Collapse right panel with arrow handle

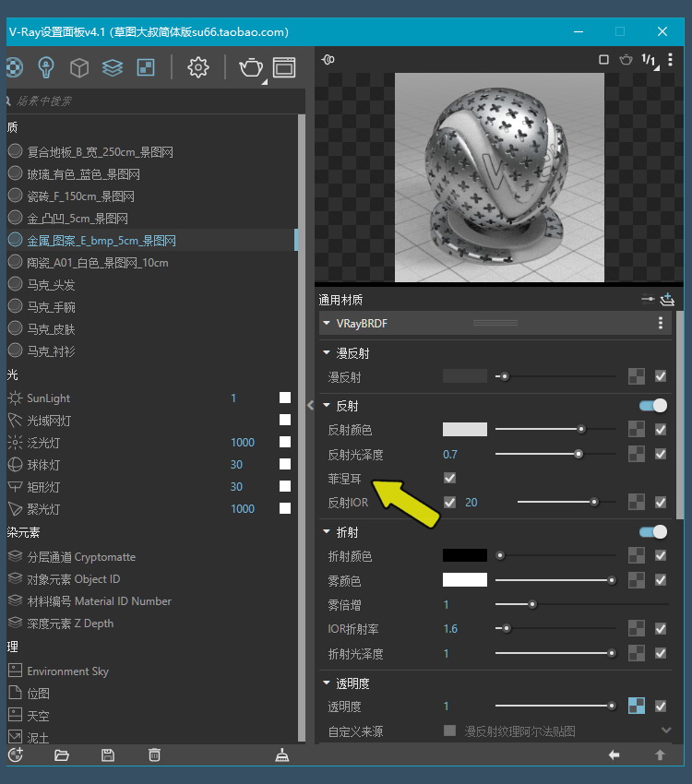(311, 405)
